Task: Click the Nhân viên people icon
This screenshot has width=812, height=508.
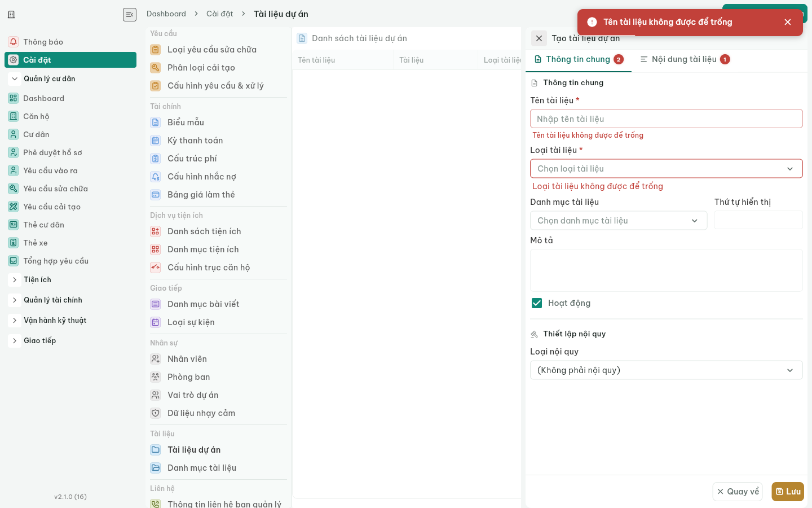Action: click(x=156, y=359)
